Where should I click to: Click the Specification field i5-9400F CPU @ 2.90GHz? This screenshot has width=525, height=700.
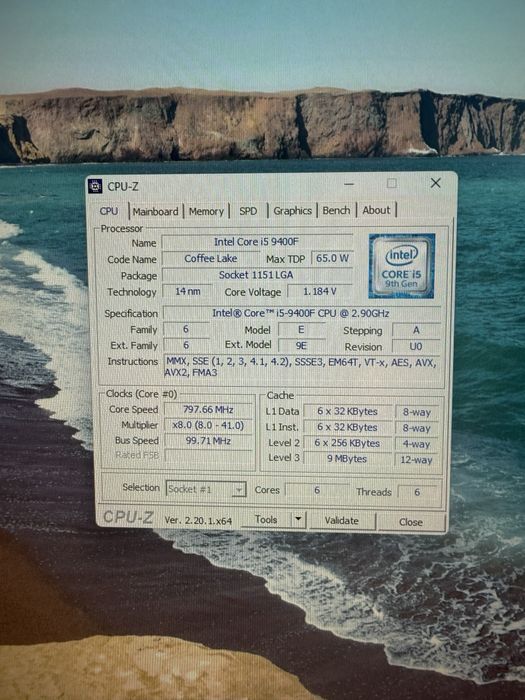coord(301,313)
